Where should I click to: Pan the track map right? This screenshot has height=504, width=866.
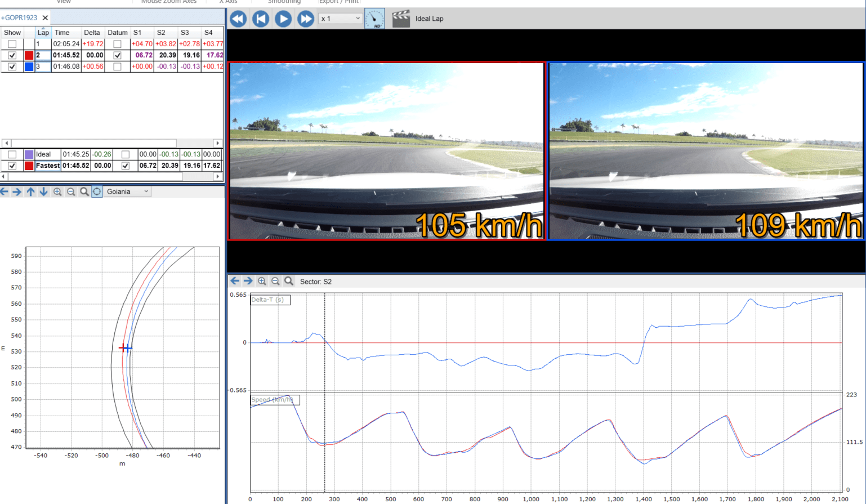(x=17, y=191)
